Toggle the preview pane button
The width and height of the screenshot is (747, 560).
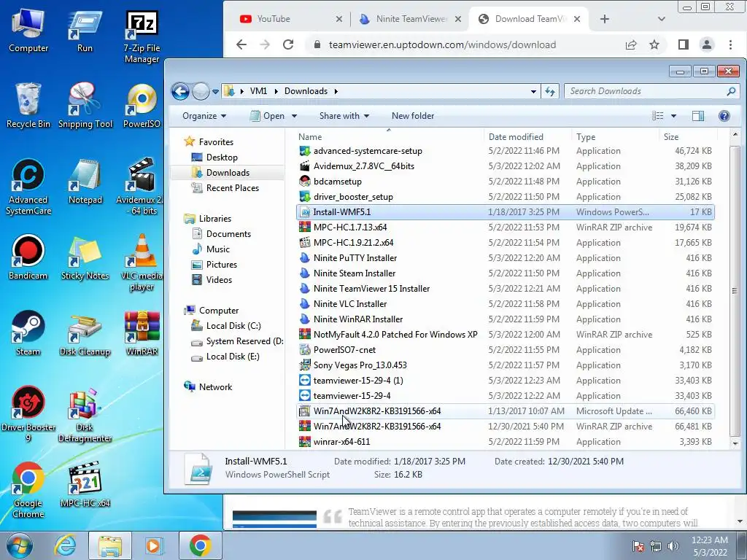pos(698,116)
